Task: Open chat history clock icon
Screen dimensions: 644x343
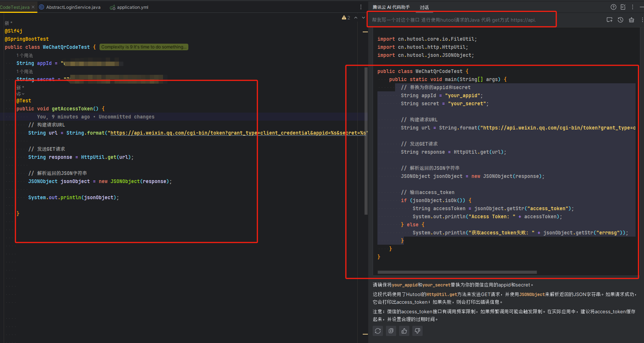Action: pyautogui.click(x=621, y=20)
